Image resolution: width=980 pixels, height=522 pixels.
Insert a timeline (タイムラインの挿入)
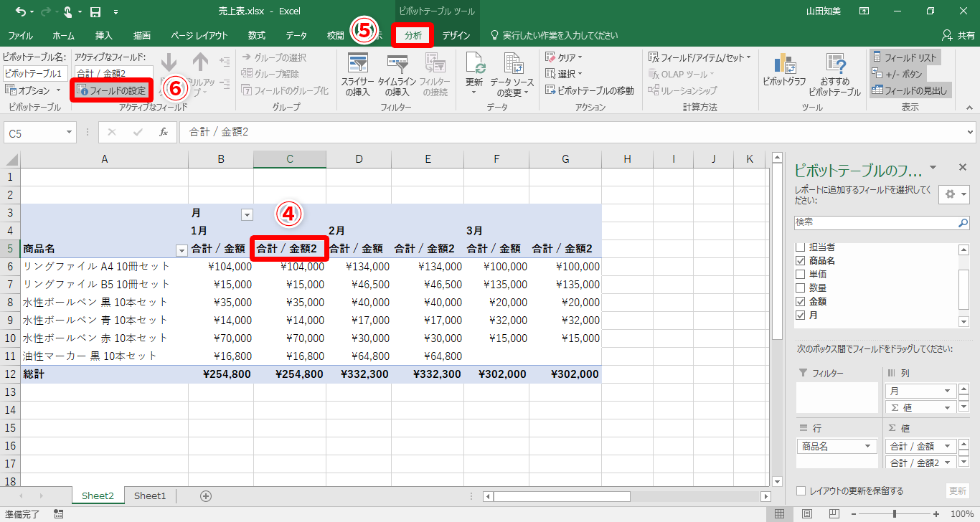coord(397,75)
